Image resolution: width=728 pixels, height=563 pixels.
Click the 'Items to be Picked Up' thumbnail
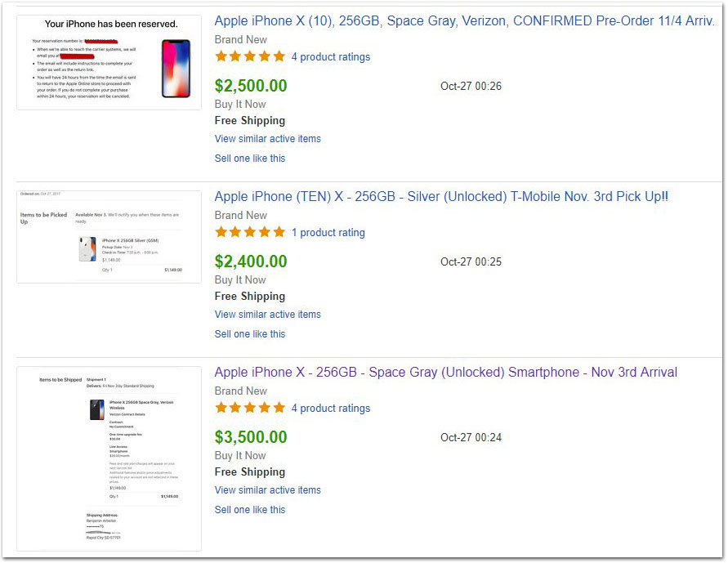pyautogui.click(x=109, y=237)
